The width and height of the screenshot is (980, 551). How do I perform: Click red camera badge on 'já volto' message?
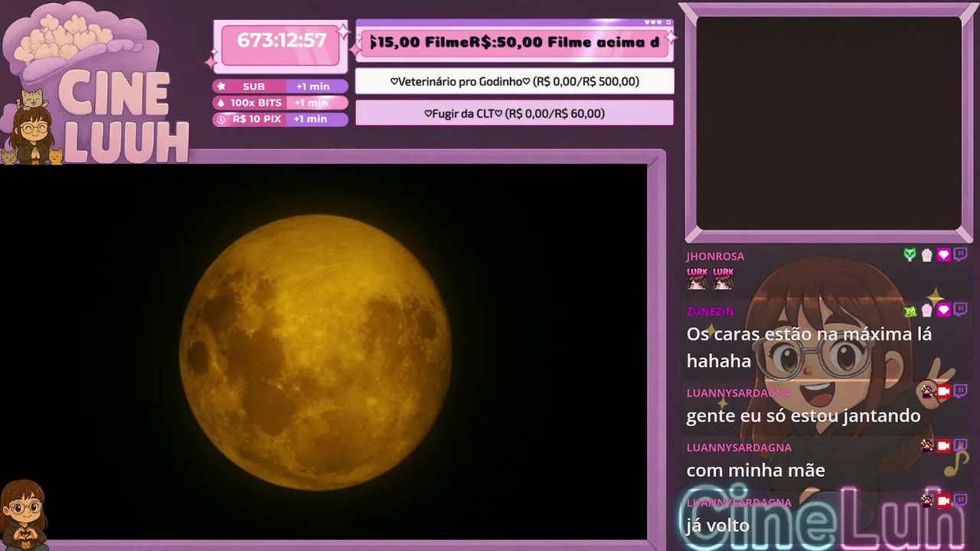(943, 500)
